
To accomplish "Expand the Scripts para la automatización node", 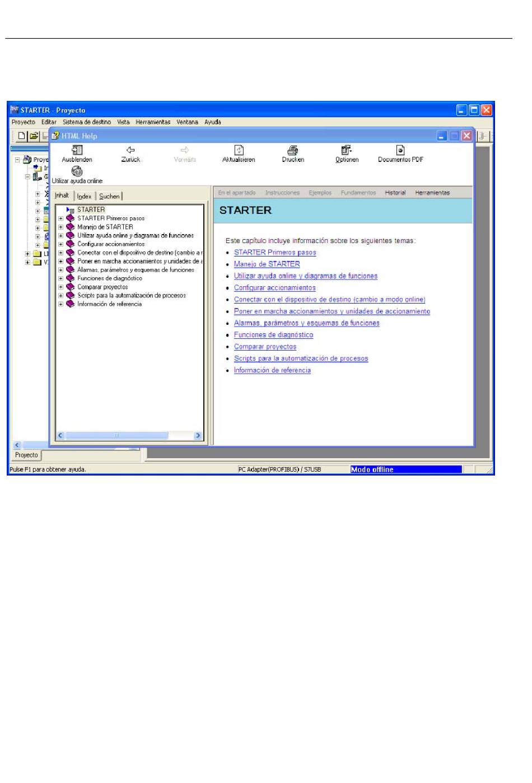I will coord(60,295).
